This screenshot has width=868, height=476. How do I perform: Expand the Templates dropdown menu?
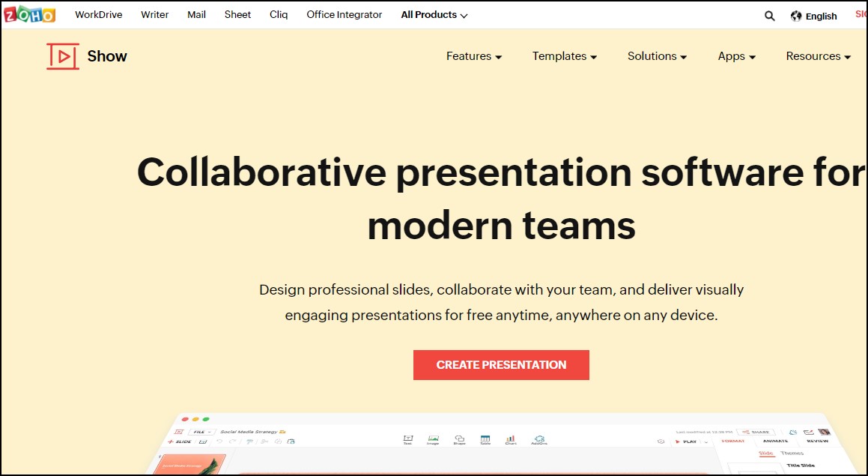[565, 56]
